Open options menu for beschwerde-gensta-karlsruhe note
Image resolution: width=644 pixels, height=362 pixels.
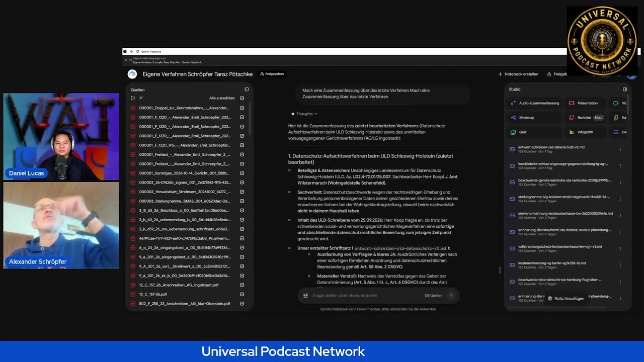[x=620, y=182]
